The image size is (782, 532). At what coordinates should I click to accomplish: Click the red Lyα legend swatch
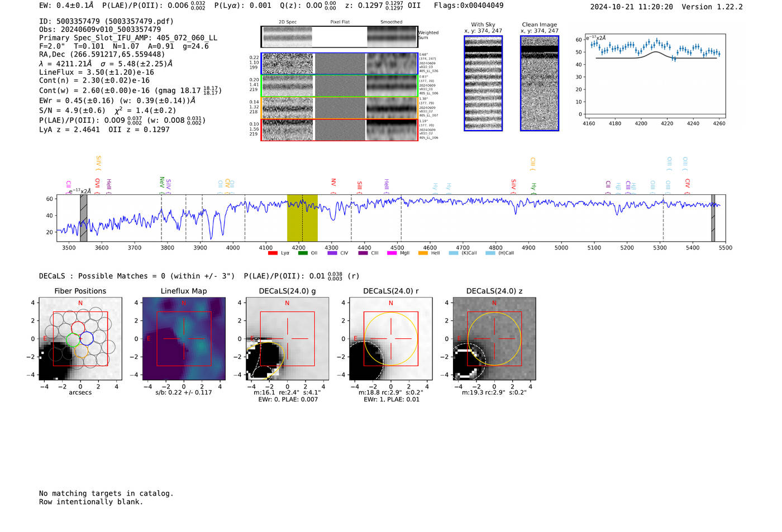pyautogui.click(x=273, y=253)
